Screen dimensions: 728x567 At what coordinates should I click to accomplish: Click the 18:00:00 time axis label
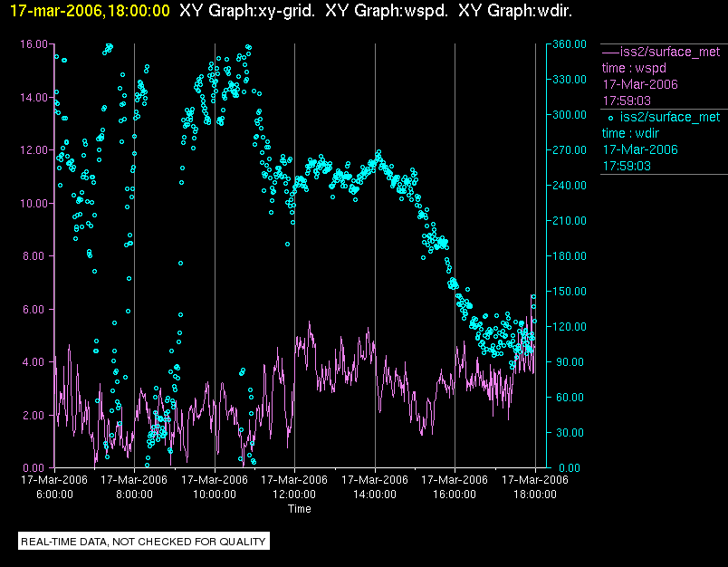pyautogui.click(x=535, y=495)
